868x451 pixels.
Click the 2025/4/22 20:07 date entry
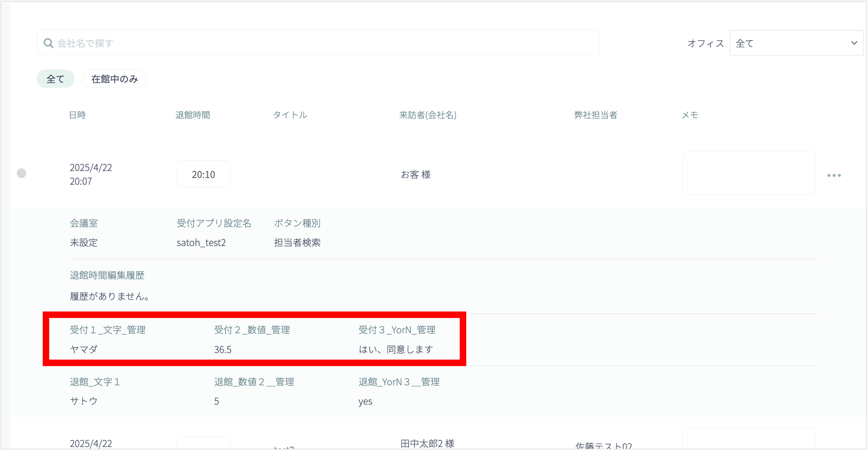(x=91, y=174)
